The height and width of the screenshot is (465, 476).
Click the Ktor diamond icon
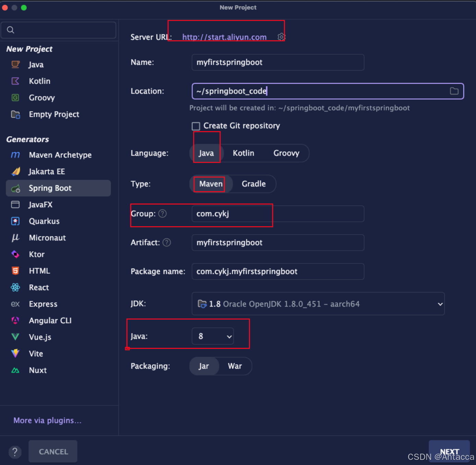click(15, 254)
